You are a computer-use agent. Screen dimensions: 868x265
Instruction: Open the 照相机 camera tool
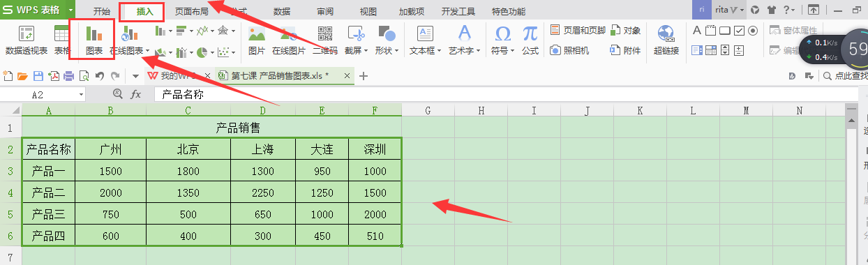(x=569, y=50)
